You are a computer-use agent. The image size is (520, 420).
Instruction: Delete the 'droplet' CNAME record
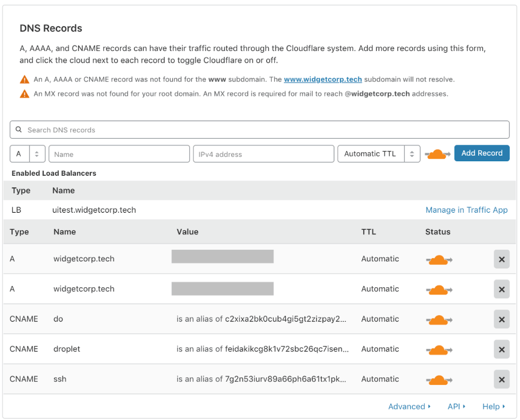tap(501, 349)
